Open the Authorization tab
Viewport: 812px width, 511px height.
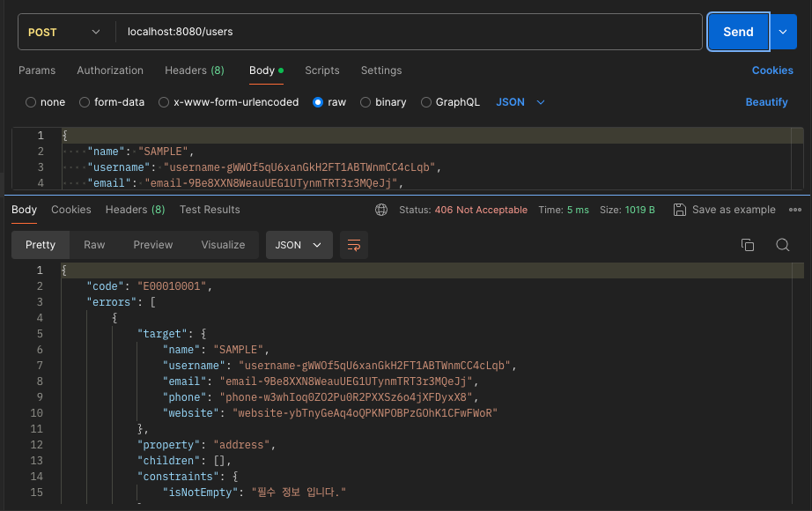[x=110, y=70]
